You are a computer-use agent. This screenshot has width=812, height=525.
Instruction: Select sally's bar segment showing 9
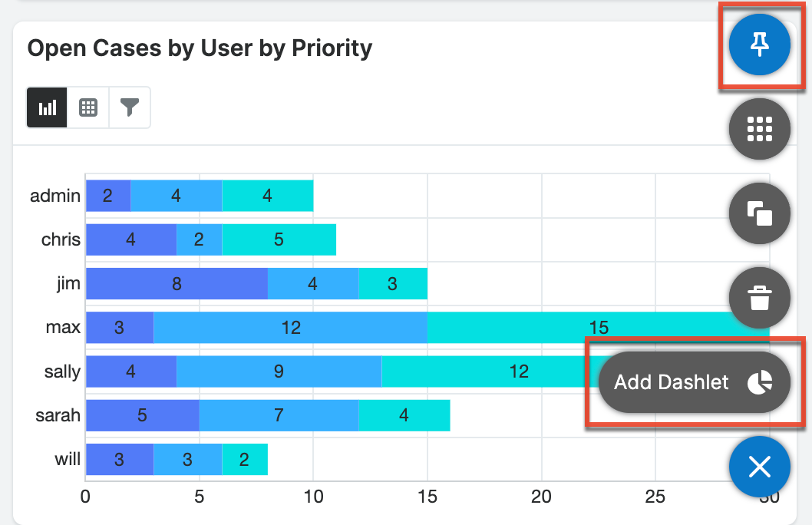click(279, 371)
